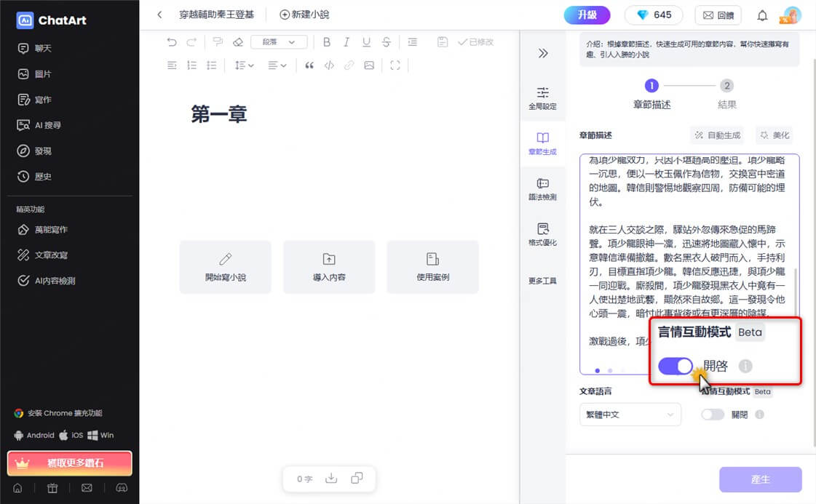Collapse the right panel with double chevron
This screenshot has width=816, height=504.
point(543,53)
